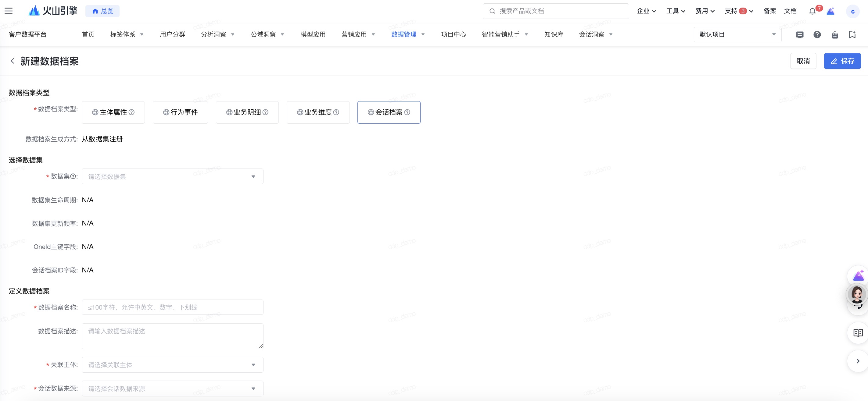Open the hamburger menu icon
This screenshot has width=868, height=401.
point(9,11)
